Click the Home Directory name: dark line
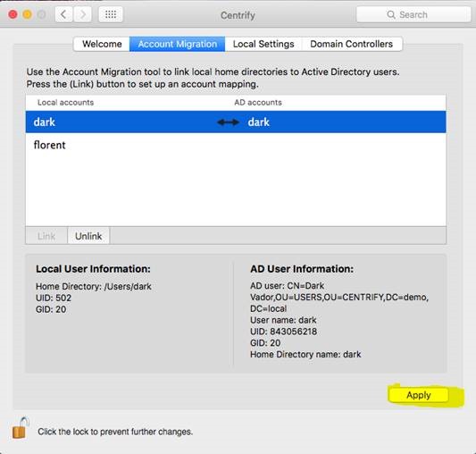Image resolution: width=476 pixels, height=454 pixels. 305,354
